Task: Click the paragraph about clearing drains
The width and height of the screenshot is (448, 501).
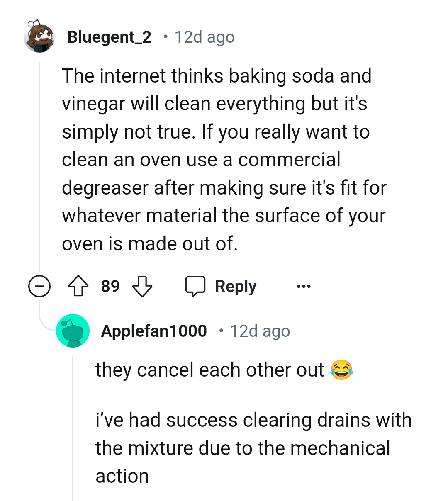Action: [253, 448]
